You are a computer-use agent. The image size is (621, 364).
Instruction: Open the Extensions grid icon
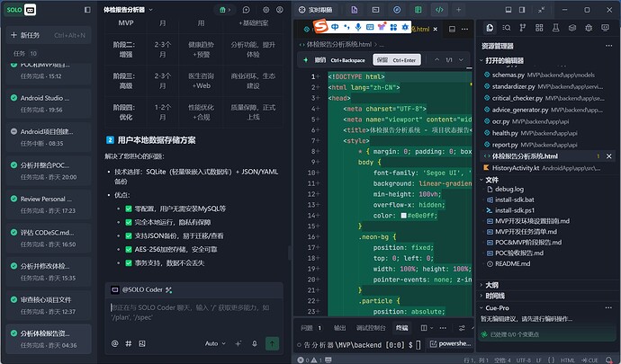pyautogui.click(x=539, y=28)
